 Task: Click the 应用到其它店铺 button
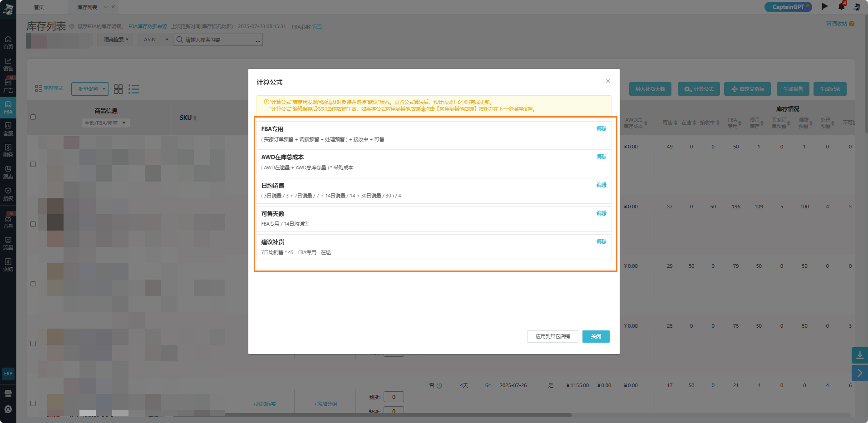(552, 336)
